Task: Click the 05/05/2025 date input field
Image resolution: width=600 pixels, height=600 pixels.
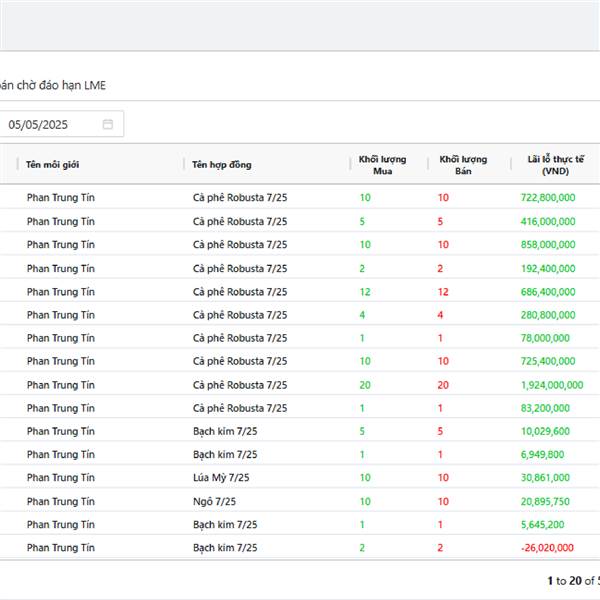Action: [61, 124]
